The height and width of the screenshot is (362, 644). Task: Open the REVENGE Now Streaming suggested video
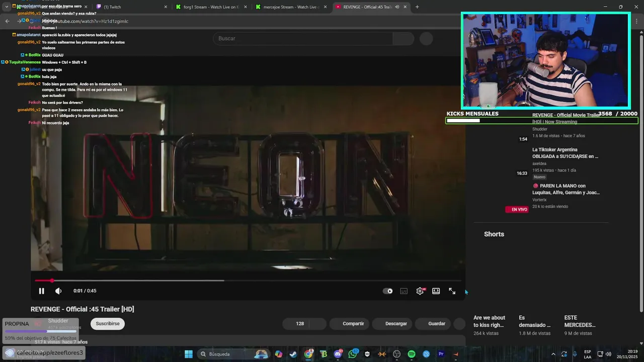(x=566, y=118)
